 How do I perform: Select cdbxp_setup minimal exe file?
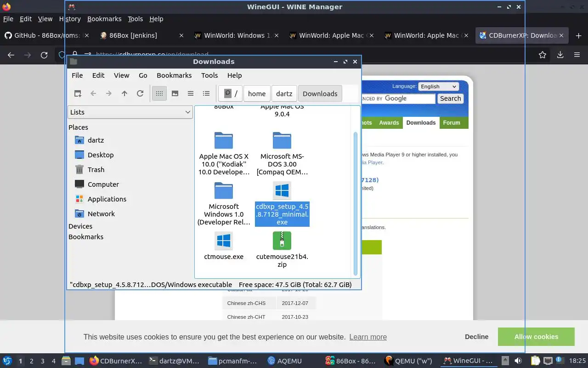[x=282, y=204]
